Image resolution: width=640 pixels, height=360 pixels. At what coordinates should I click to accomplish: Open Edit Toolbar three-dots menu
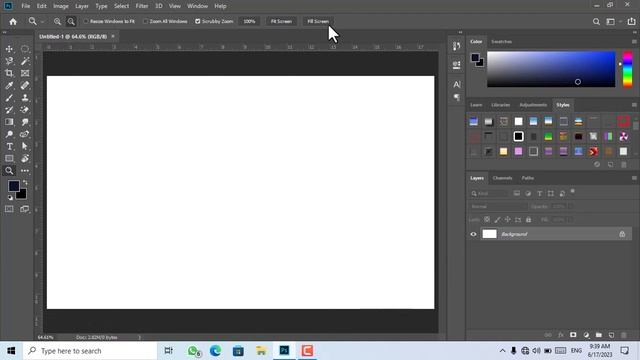25,171
